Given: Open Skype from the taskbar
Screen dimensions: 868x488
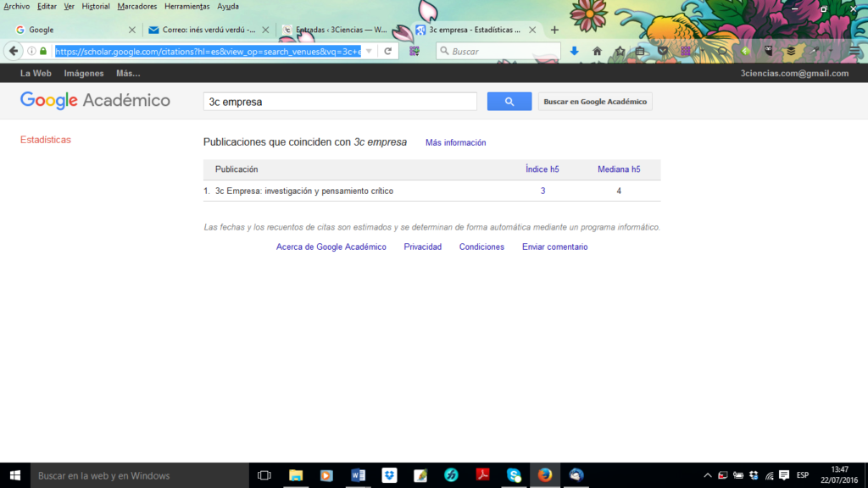Looking at the screenshot, I should (x=513, y=475).
